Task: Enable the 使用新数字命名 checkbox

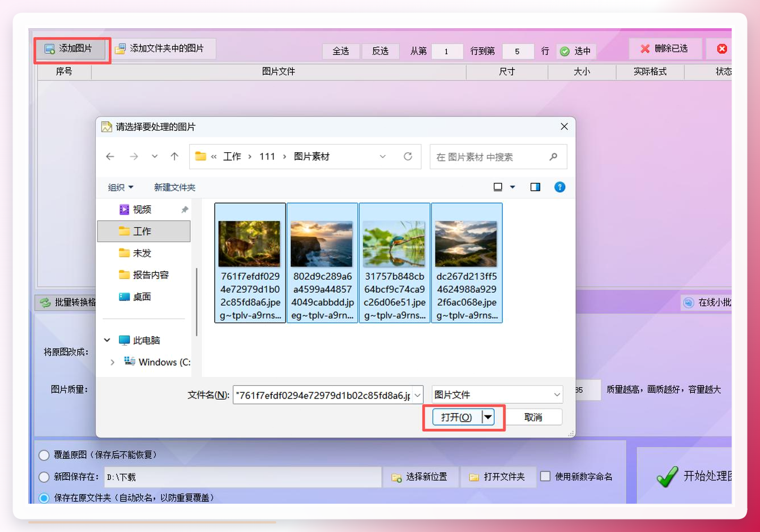Action: click(545, 477)
